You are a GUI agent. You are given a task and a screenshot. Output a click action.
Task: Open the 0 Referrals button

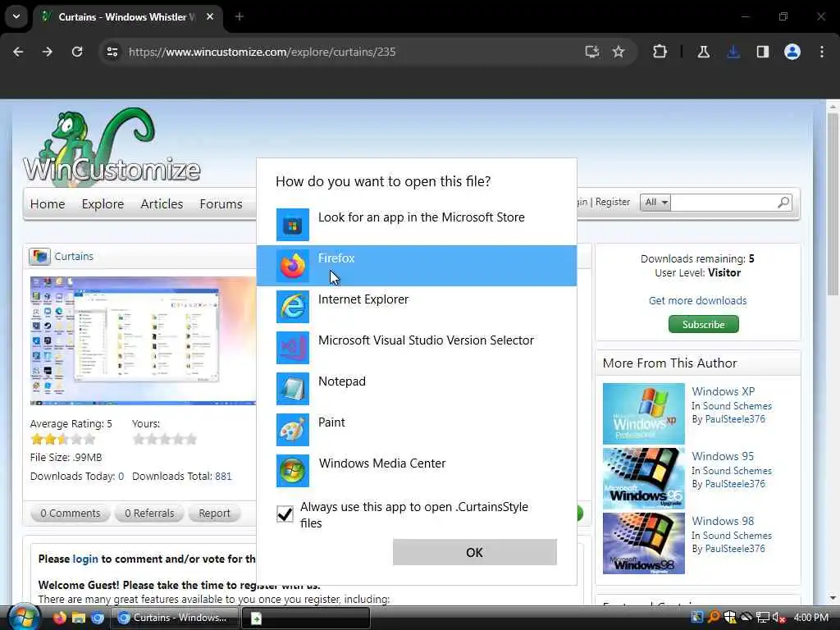(149, 514)
